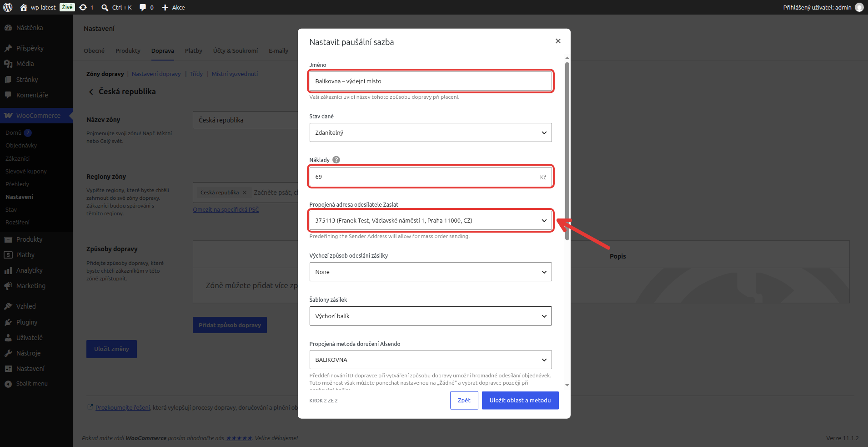Open the Účty & Soukromí tab
Image resolution: width=868 pixels, height=447 pixels.
tap(236, 51)
